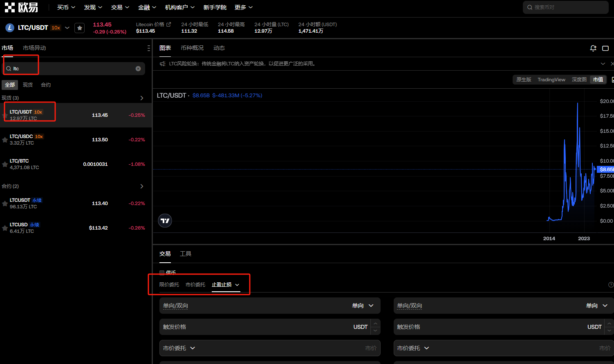Switch the chart to TradingView
Viewport: 614px width, 364px height.
point(551,80)
